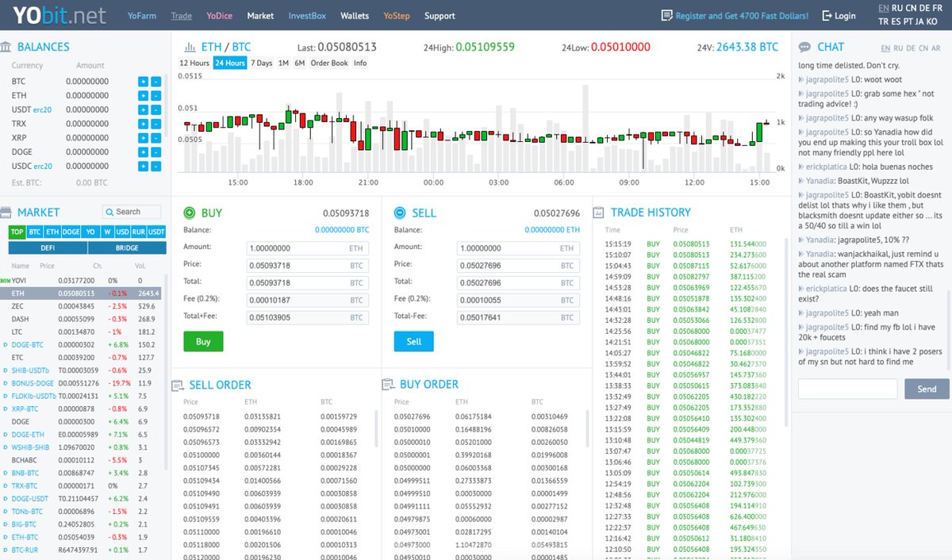Switch chat language to DE
Image resolution: width=952 pixels, height=560 pixels.
[911, 48]
